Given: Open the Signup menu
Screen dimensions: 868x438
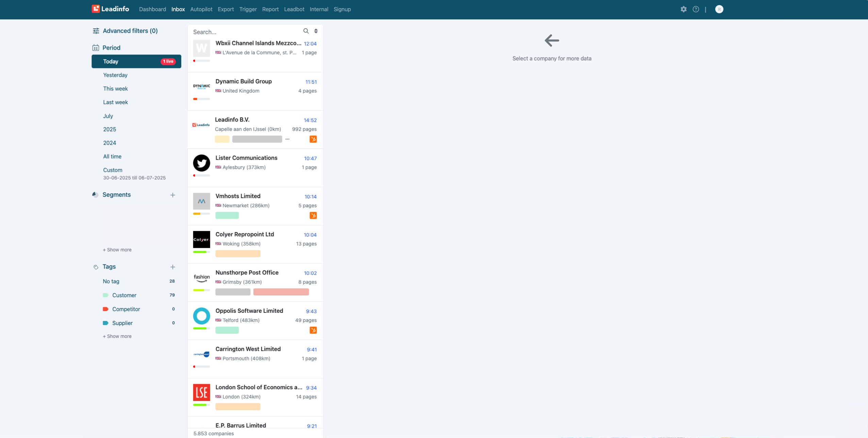Looking at the screenshot, I should (342, 9).
